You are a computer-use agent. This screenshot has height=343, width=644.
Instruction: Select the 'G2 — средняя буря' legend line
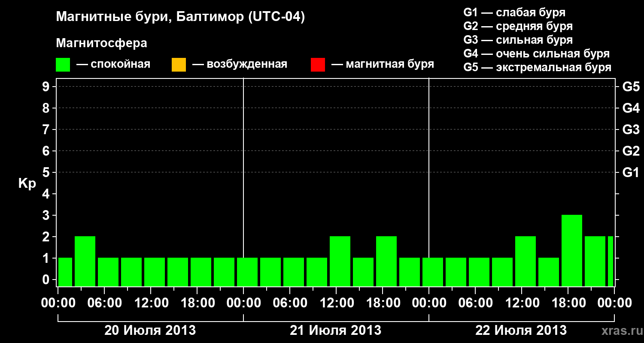(x=518, y=26)
